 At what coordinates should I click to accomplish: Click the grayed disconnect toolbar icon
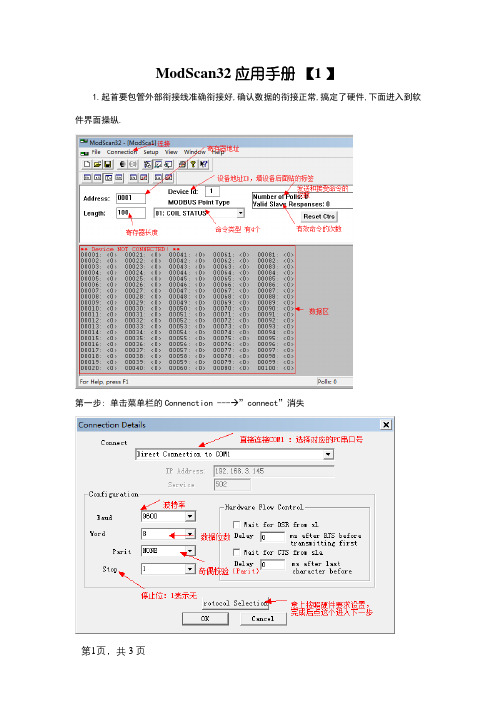pos(133,164)
